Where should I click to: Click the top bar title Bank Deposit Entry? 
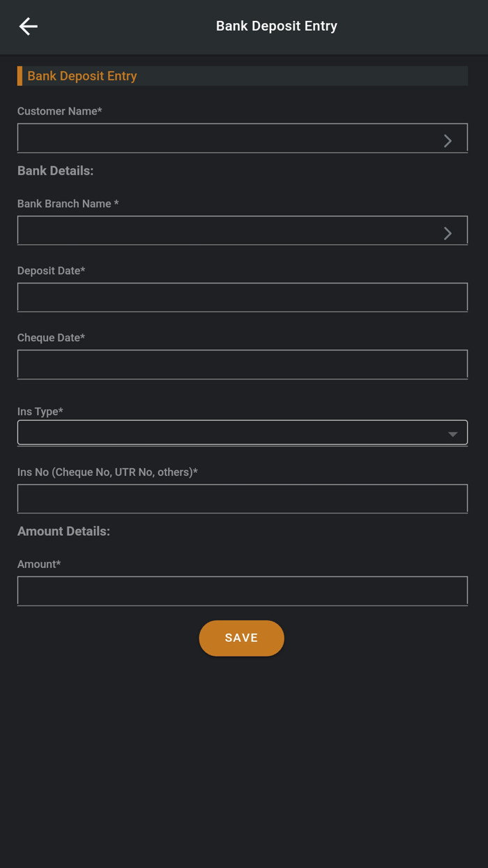(x=276, y=27)
